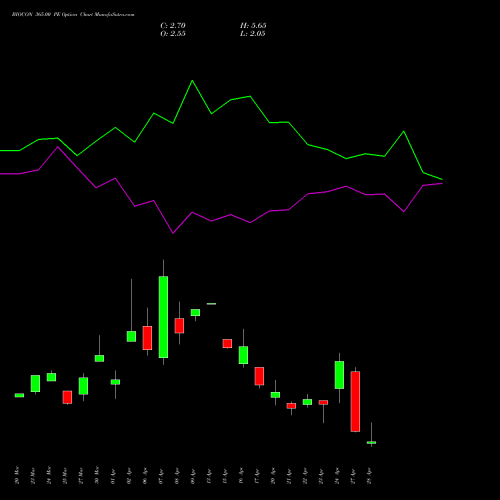This screenshot has height=500, width=500.
Task: Click the high value H: 5.65
Action: point(253,26)
